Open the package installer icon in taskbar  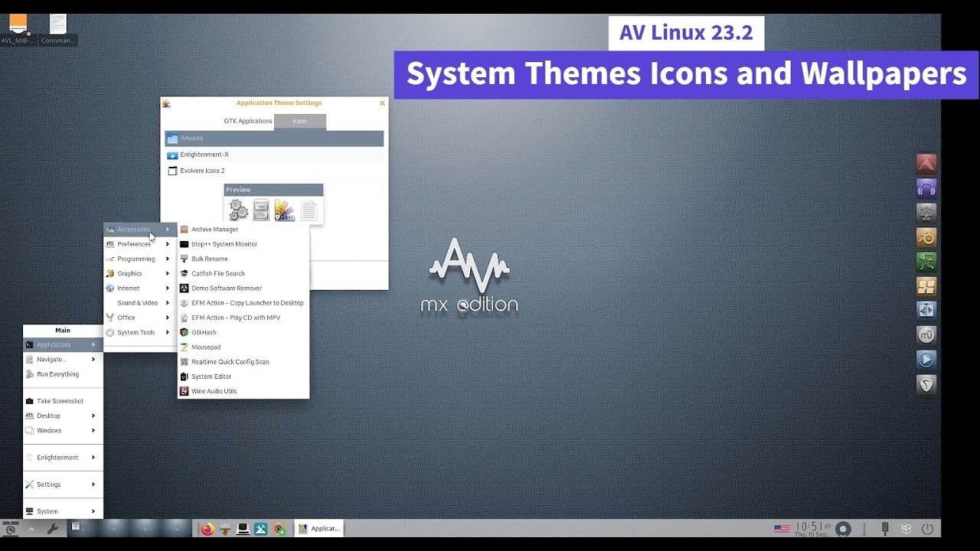[279, 529]
